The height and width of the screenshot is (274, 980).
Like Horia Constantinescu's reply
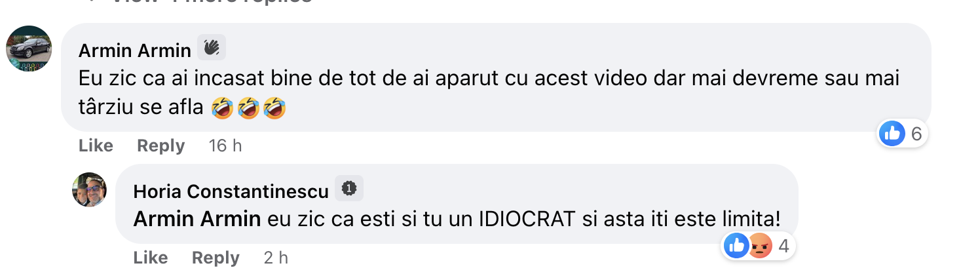[151, 258]
